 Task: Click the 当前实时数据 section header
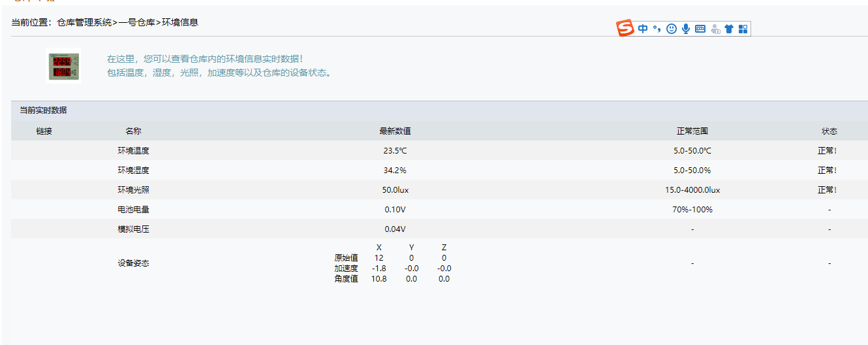43,110
